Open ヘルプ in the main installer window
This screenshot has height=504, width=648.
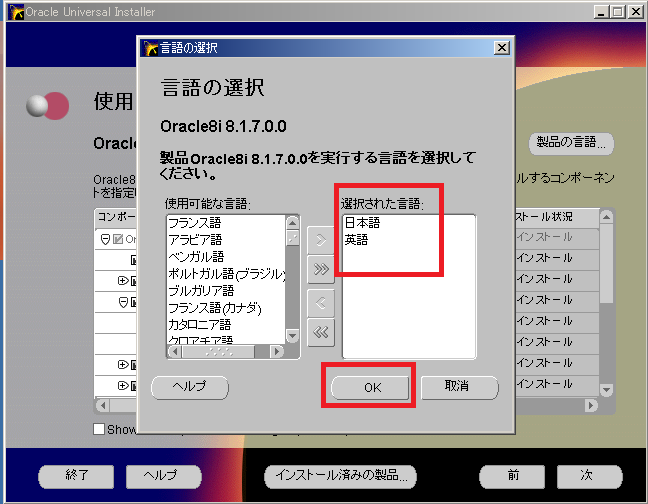coord(164,475)
